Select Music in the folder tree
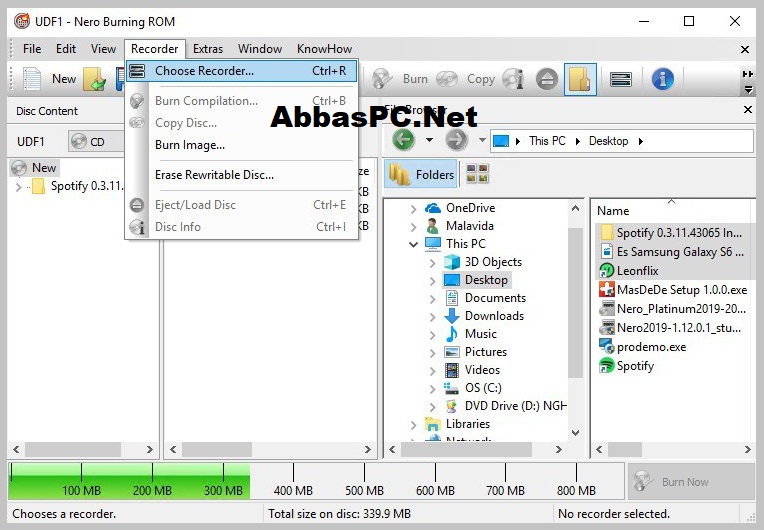The height and width of the screenshot is (530, 764). pos(480,334)
